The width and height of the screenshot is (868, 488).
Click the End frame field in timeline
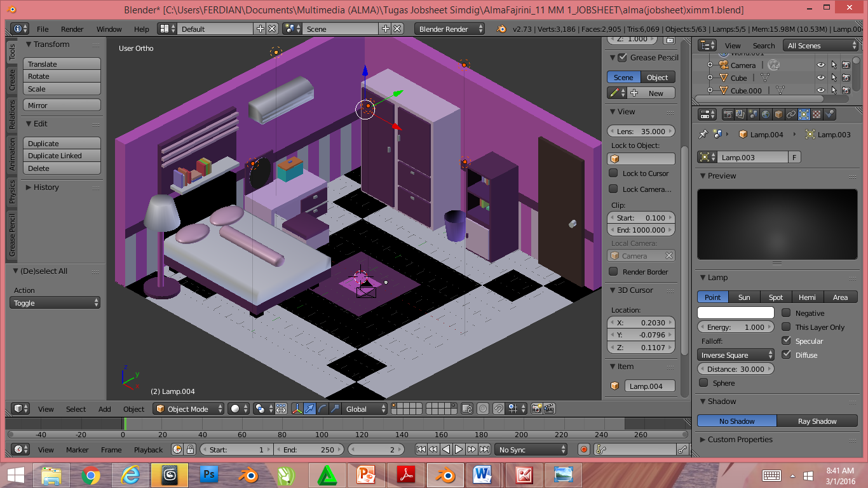tap(309, 448)
